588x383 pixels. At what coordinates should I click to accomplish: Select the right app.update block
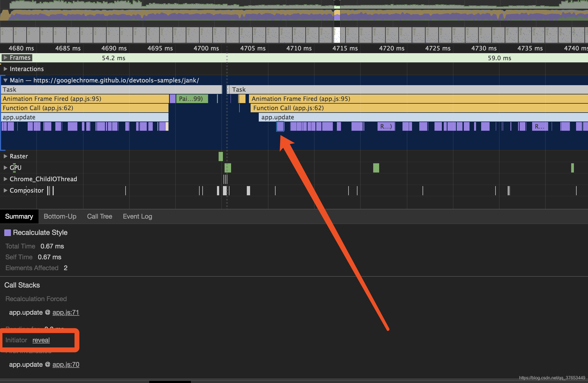[x=423, y=117]
